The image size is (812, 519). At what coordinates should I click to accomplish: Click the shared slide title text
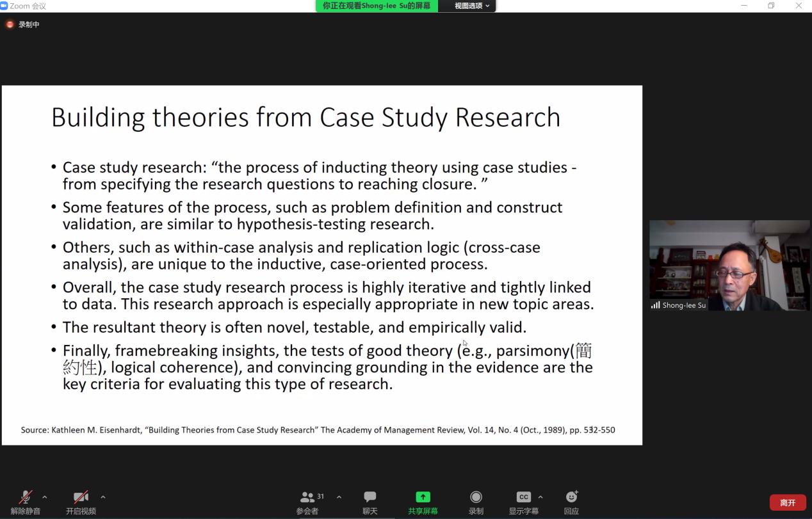pyautogui.click(x=305, y=118)
